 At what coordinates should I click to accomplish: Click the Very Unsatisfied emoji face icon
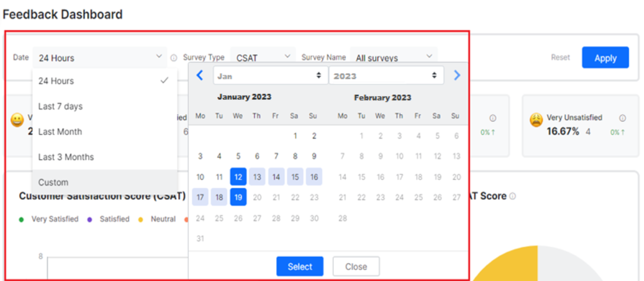click(x=536, y=121)
